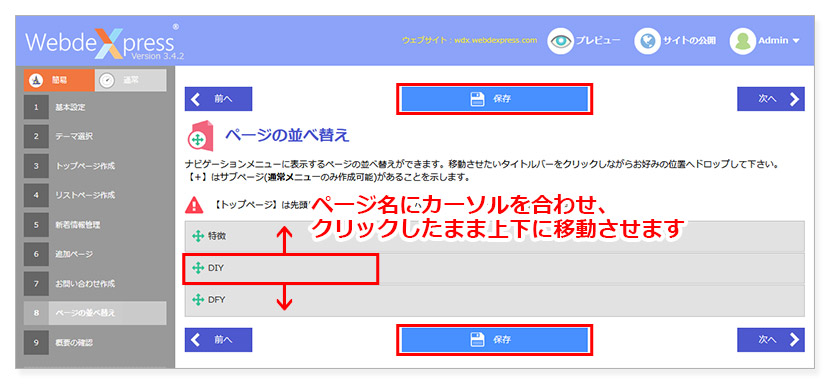Open step 6 追加ページ
This screenshot has width=830, height=384.
click(95, 254)
